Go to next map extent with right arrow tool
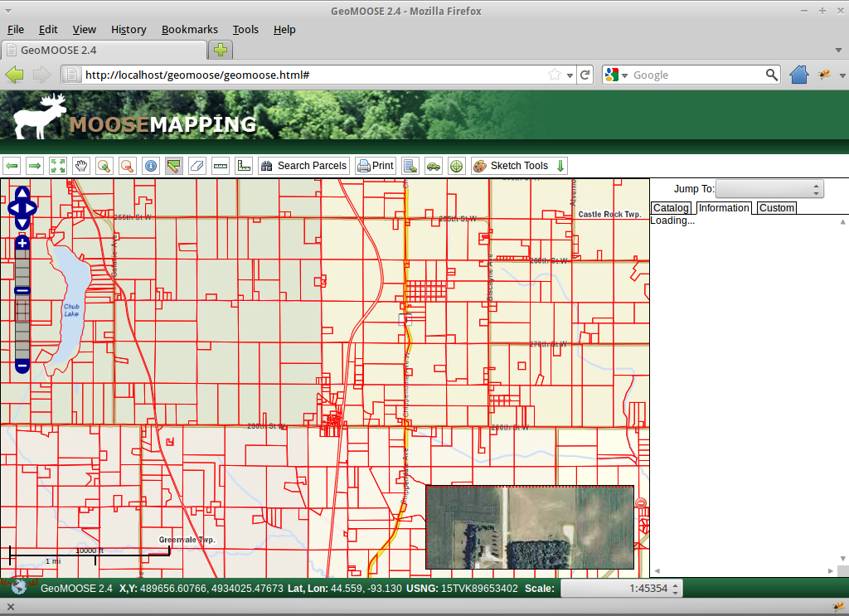The width and height of the screenshot is (849, 616). point(35,166)
